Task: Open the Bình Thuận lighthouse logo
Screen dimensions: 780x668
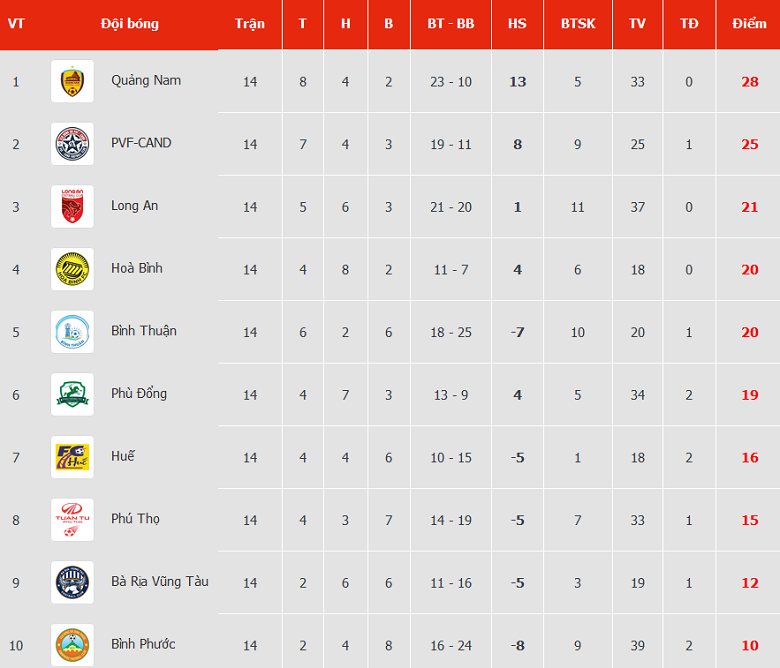Action: [x=72, y=332]
